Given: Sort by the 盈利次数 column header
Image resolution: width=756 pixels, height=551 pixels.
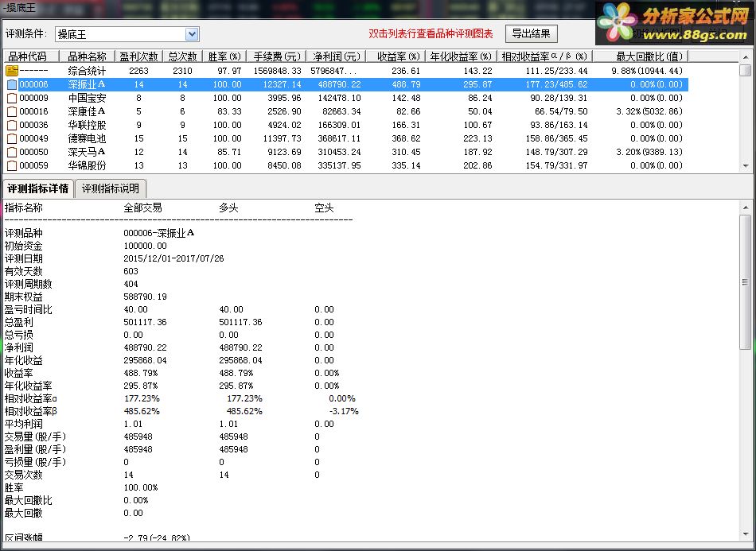Looking at the screenshot, I should 138,56.
